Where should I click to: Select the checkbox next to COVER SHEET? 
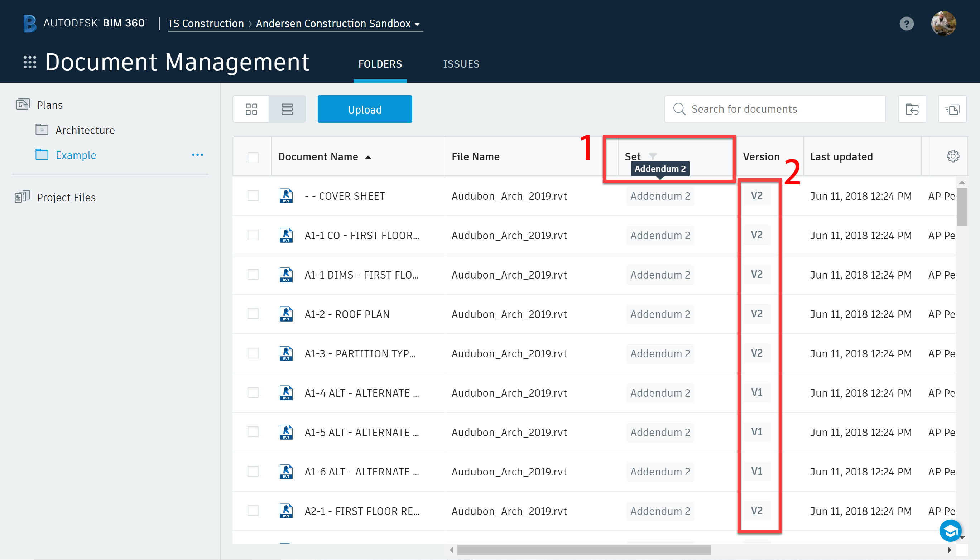coord(253,196)
